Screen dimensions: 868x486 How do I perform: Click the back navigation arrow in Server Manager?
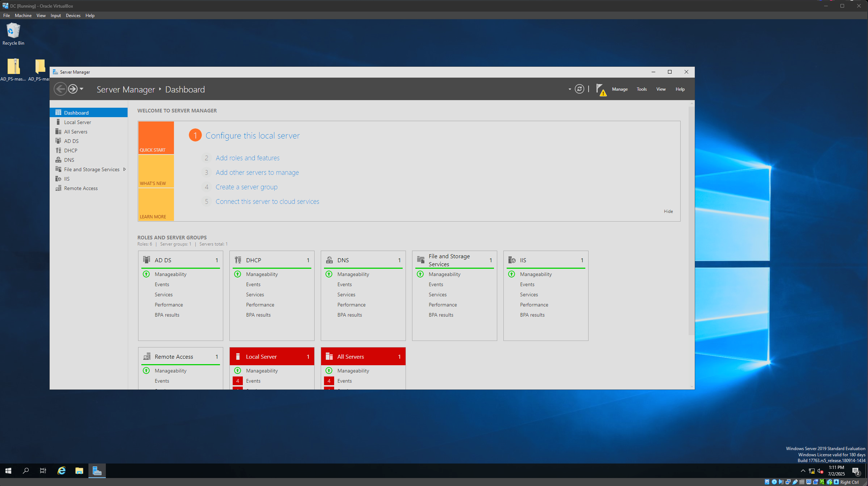[60, 89]
